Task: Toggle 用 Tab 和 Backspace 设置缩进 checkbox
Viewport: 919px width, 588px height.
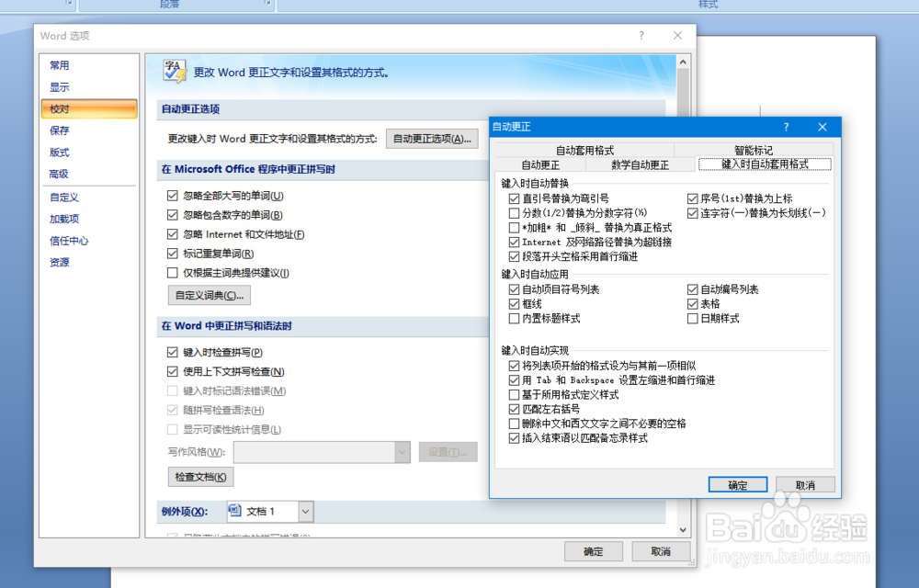Action: [514, 380]
